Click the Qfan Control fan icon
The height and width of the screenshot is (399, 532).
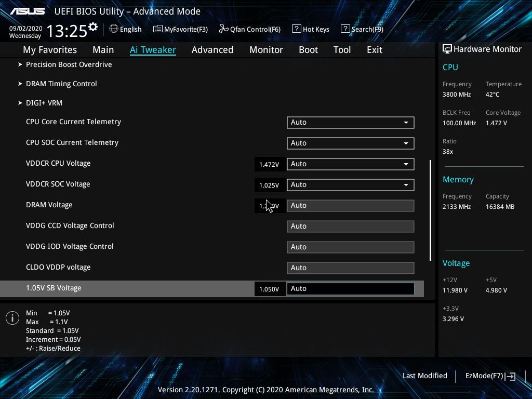coord(223,29)
